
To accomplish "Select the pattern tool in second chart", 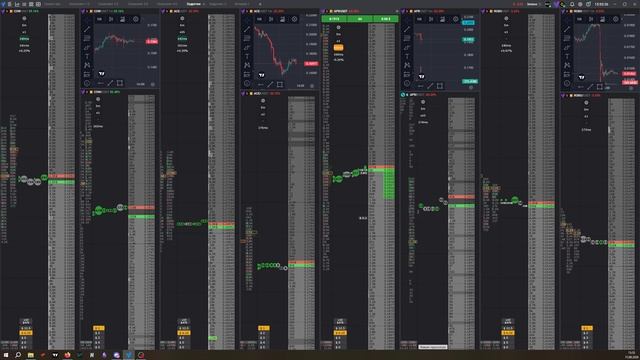I will [x=247, y=65].
